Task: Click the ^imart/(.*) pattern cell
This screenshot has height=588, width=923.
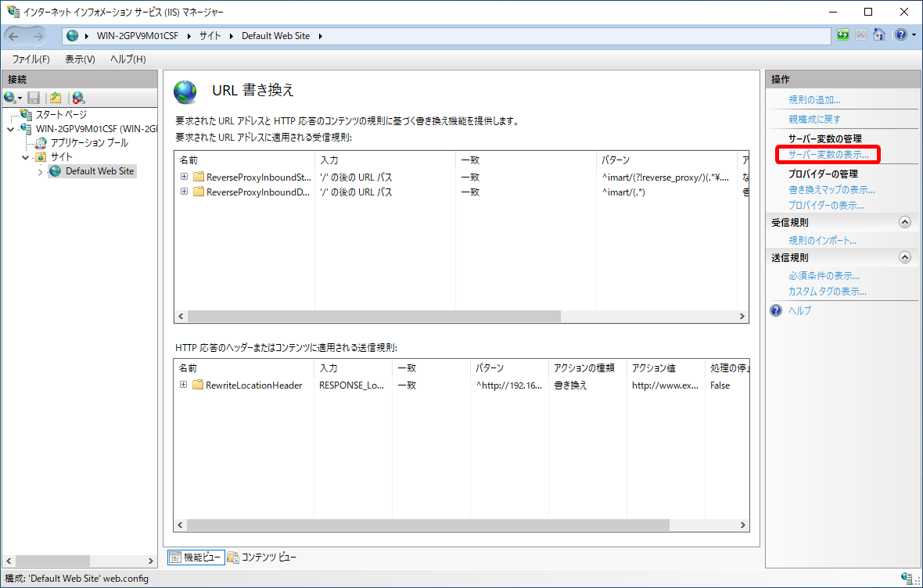Action: point(623,192)
